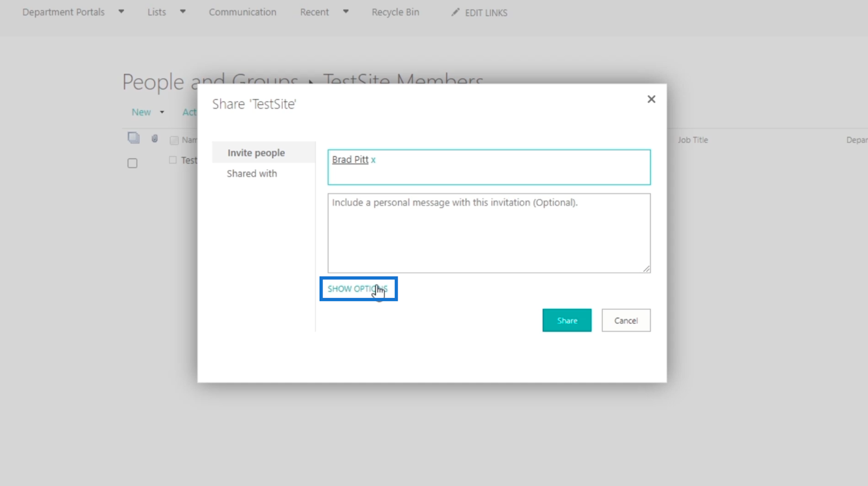Switch to the Shared with tab
The width and height of the screenshot is (868, 486).
coord(252,174)
